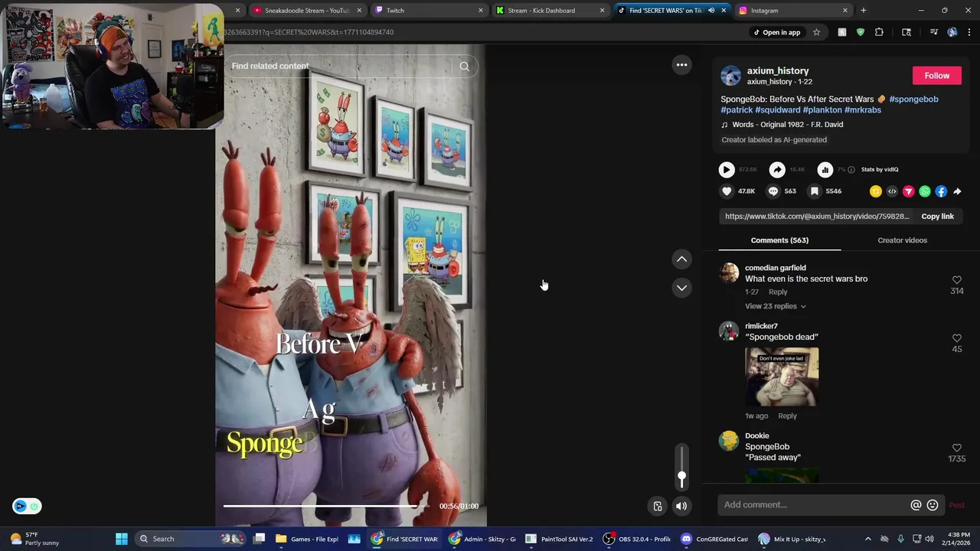Reply to comedian garfield's comment
Image resolution: width=980 pixels, height=551 pixels.
point(778,292)
